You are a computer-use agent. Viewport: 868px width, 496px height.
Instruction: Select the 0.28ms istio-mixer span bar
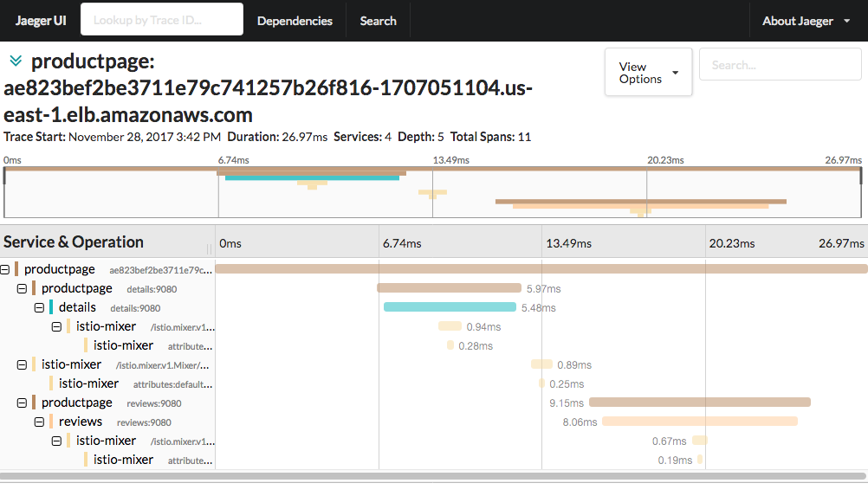450,345
